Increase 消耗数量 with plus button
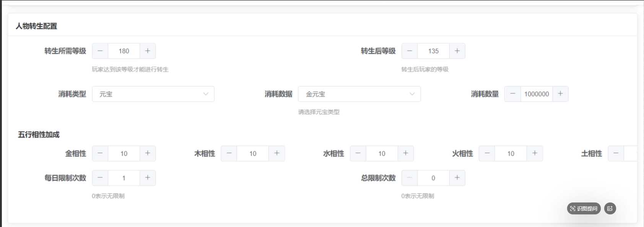 [560, 94]
